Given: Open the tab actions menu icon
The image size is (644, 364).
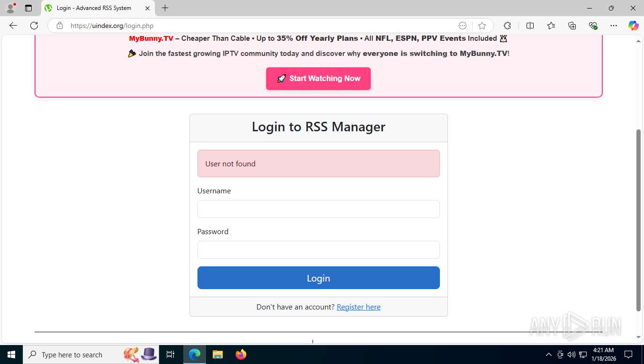Looking at the screenshot, I should pos(28,8).
